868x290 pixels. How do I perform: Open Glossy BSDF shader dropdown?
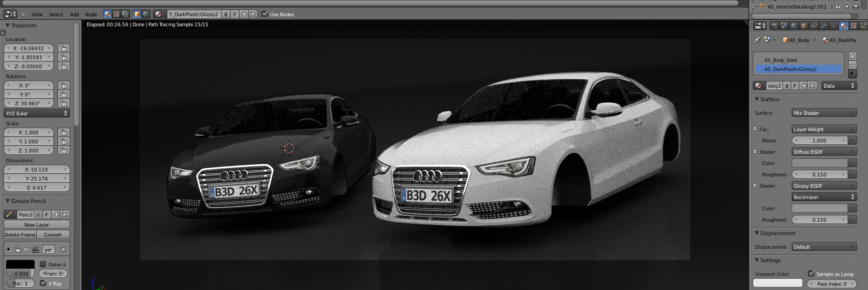[x=824, y=186]
